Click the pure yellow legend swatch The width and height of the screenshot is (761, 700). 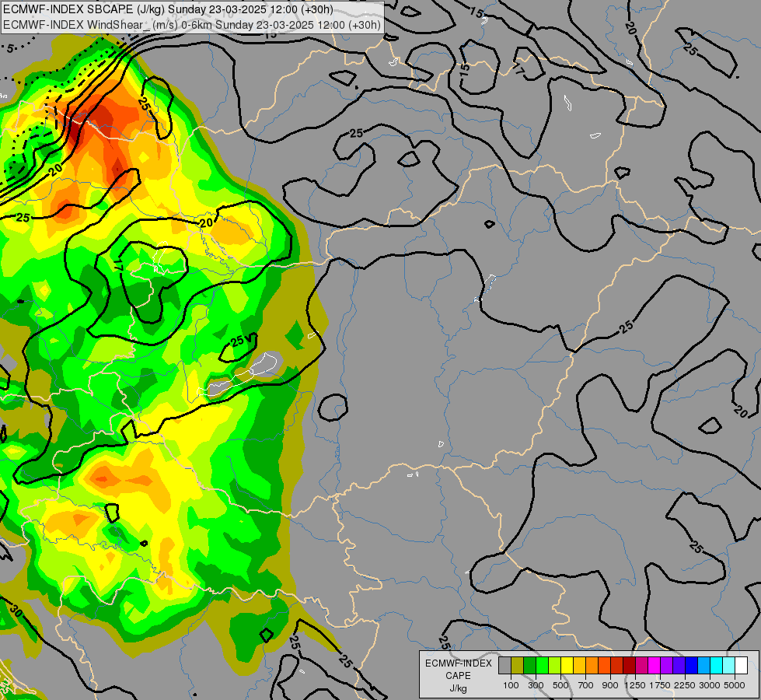tap(567, 665)
